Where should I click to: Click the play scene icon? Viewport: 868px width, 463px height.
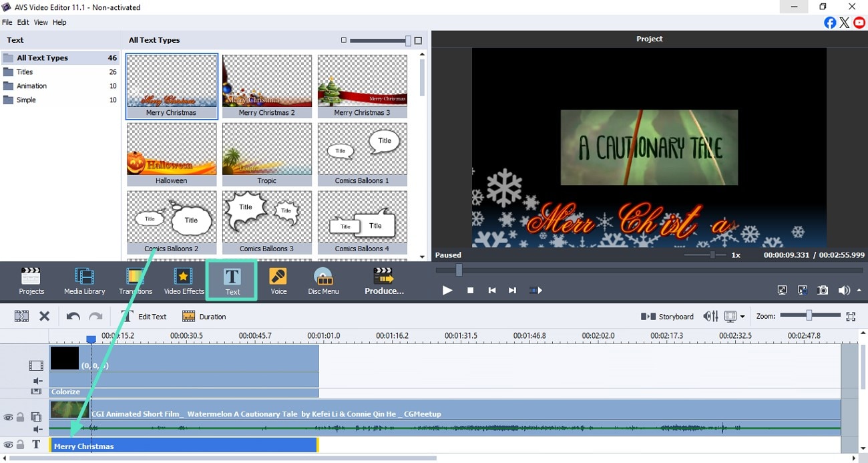[535, 290]
